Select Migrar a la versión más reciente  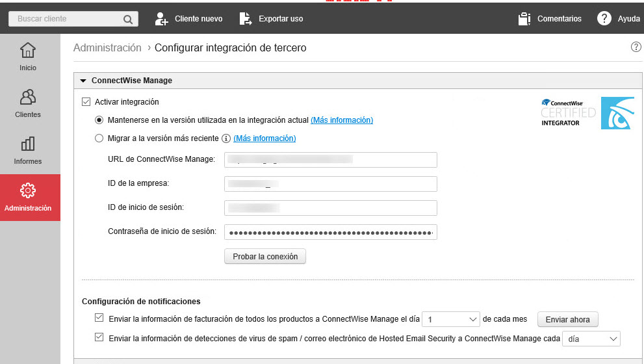[99, 138]
